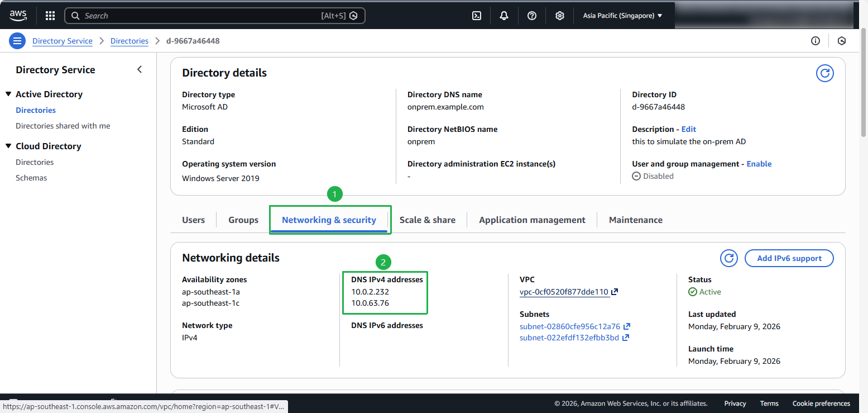Open the settings gear icon
Screen dimensions: 868x413
coord(560,16)
